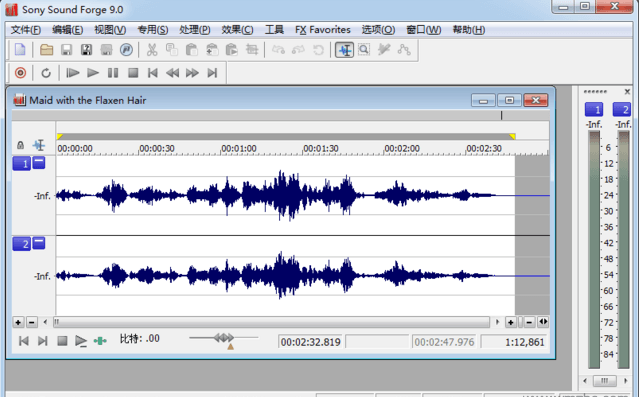639x397 pixels.
Task: Fast forward using main transport bar
Action: tap(192, 73)
